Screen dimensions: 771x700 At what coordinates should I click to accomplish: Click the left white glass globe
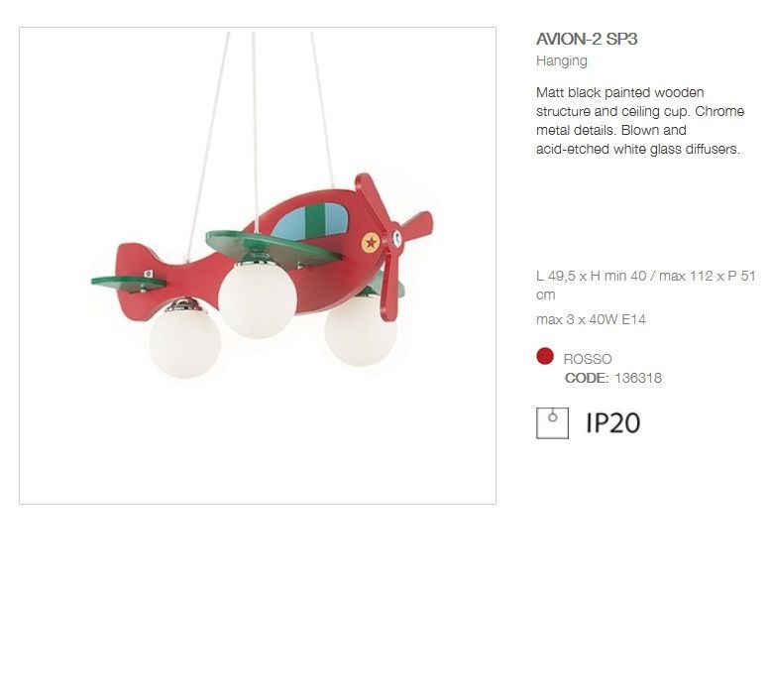(185, 343)
